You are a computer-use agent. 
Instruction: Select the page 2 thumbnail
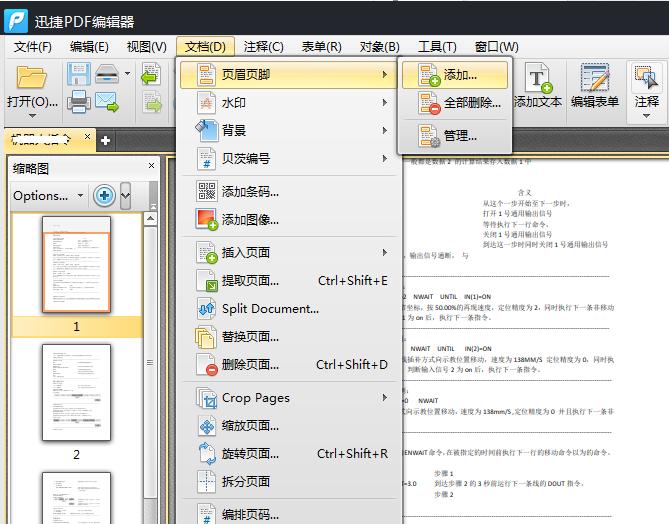(x=76, y=393)
